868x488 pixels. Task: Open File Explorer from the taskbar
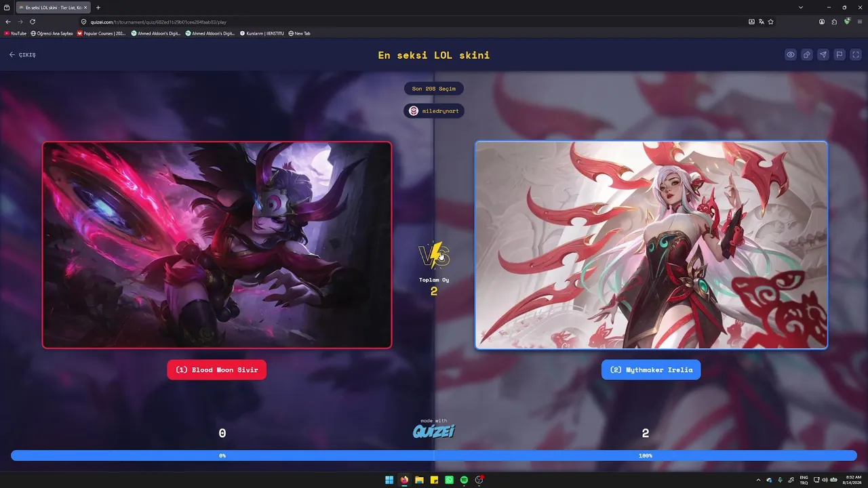(419, 480)
